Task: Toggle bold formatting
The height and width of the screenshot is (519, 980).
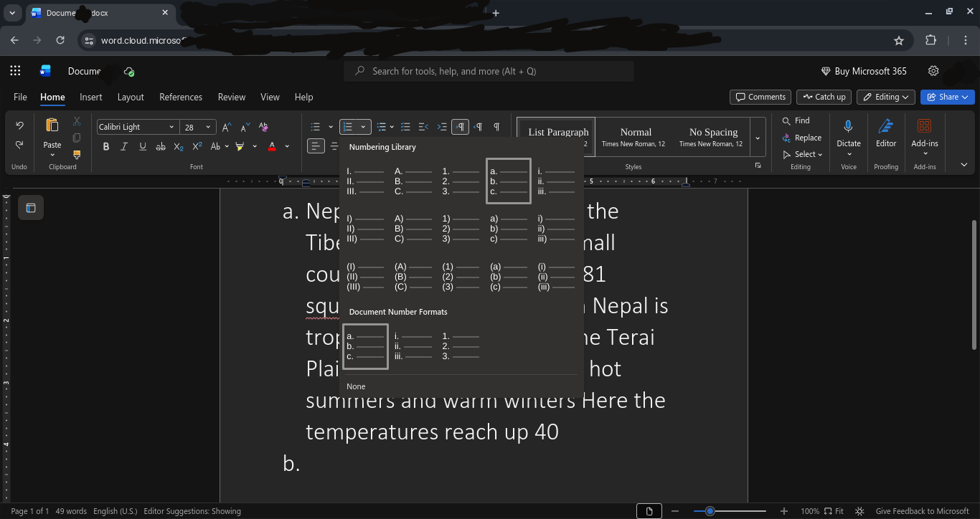Action: pos(106,146)
